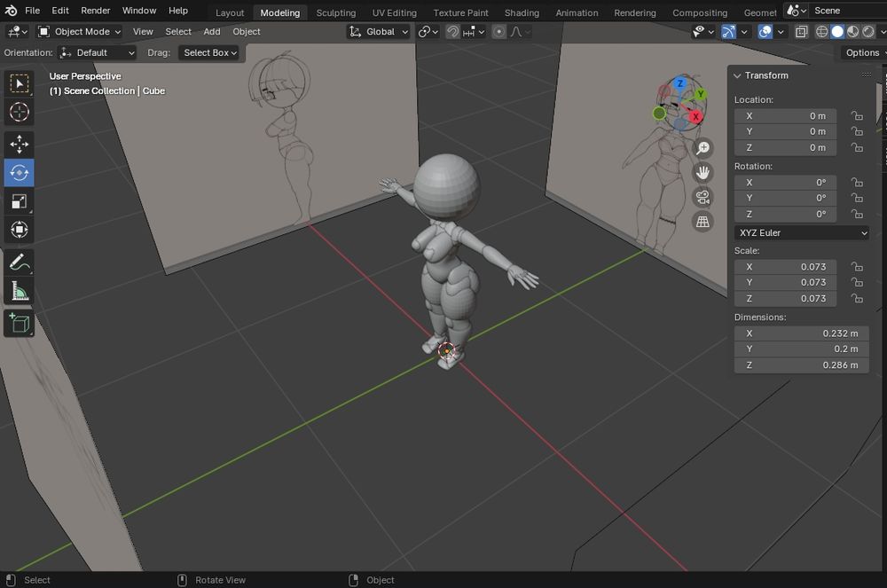The height and width of the screenshot is (588, 887).
Task: Select the Select Box tool
Action: 20,83
